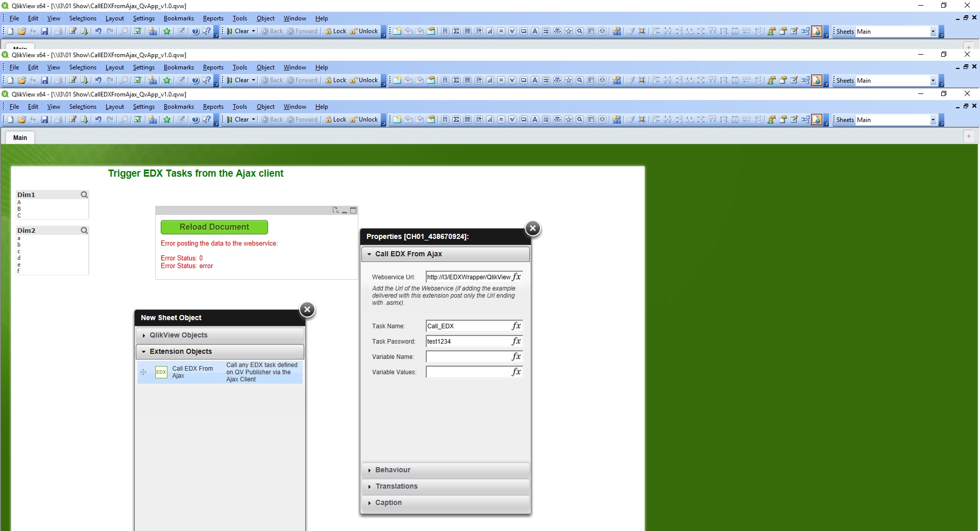The width and height of the screenshot is (980, 531).
Task: Click fx icon beside Task Password field
Action: tap(517, 341)
